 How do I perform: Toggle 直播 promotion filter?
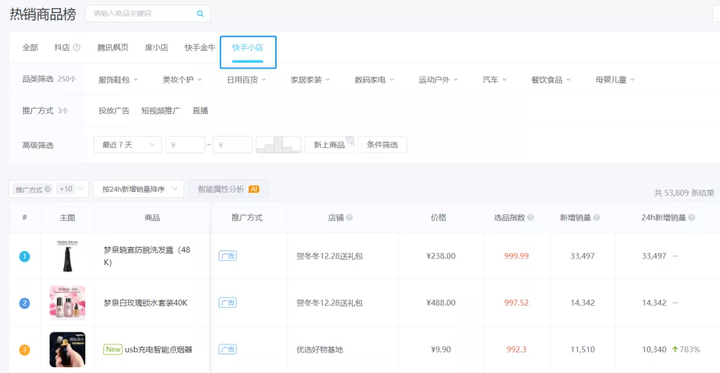coord(200,111)
